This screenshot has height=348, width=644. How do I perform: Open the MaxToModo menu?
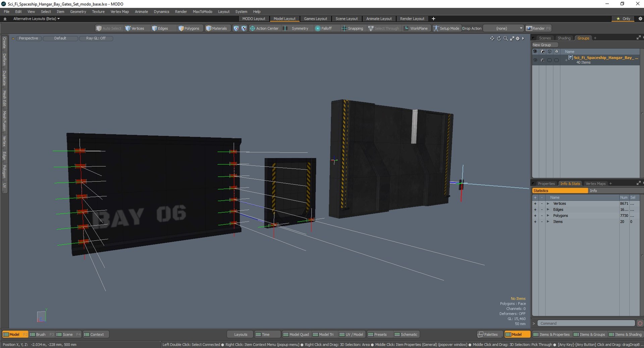202,11
